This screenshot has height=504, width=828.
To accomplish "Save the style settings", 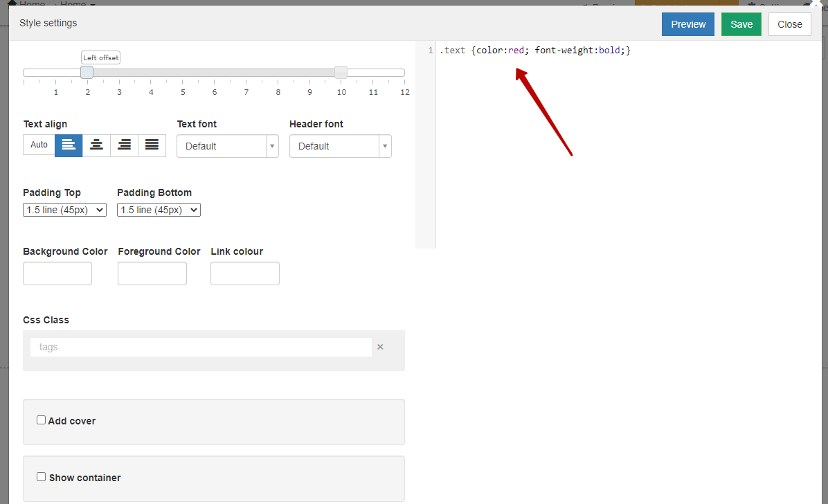I will point(741,24).
